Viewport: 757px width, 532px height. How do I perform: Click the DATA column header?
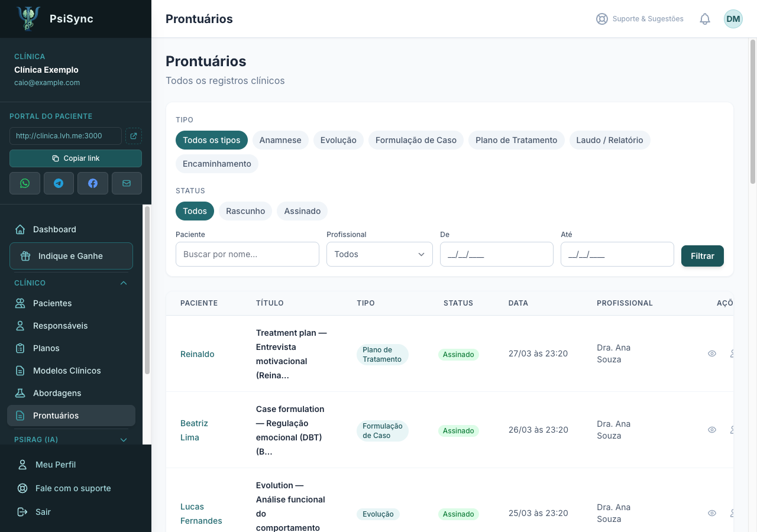(x=518, y=303)
